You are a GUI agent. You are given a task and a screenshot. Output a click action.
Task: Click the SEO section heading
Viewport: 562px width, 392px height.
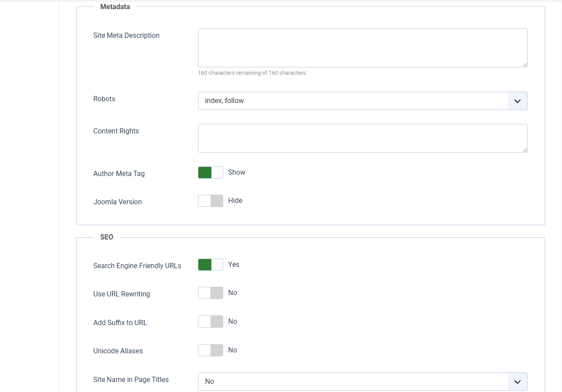coord(107,237)
